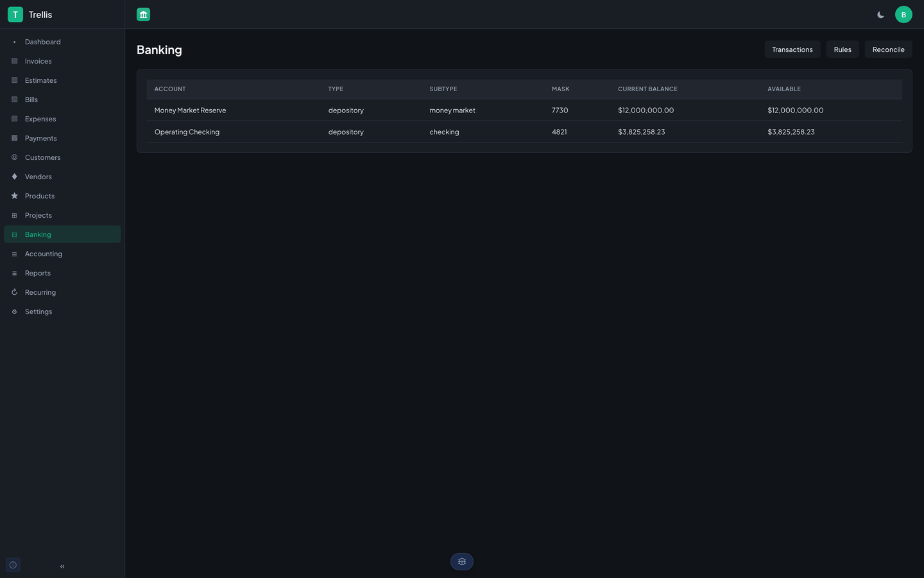
Task: Click current balance $12,000,000.00
Action: (x=646, y=110)
